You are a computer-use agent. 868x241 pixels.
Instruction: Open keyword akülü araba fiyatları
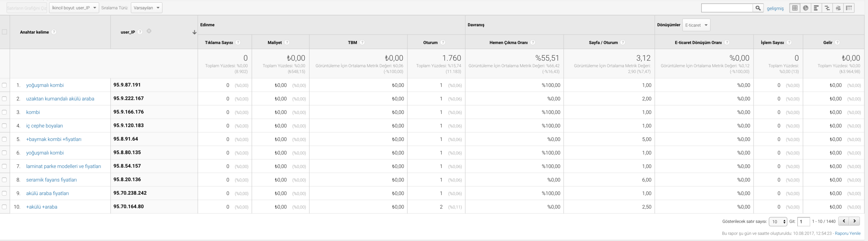(47, 193)
